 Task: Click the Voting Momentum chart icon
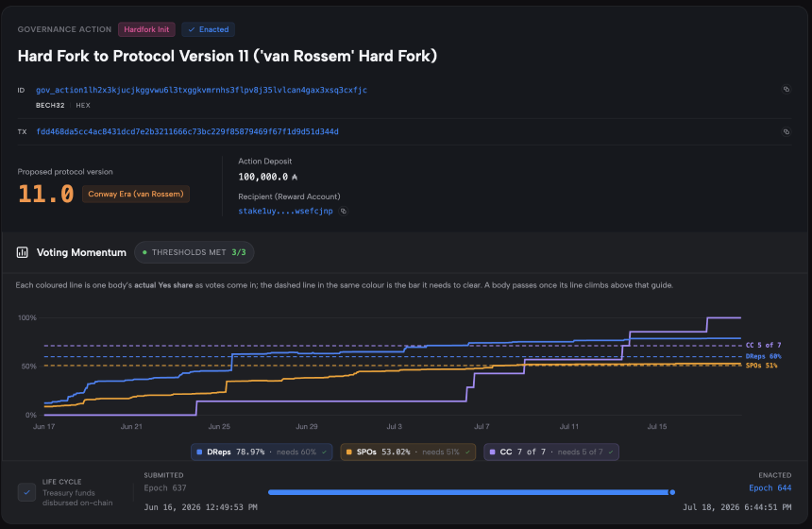coord(23,252)
